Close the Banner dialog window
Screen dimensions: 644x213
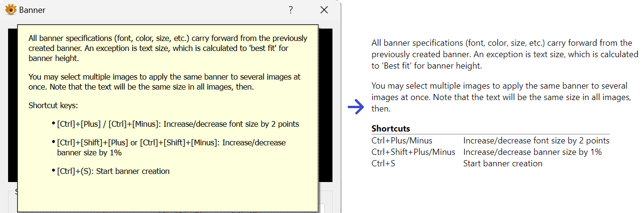point(324,10)
